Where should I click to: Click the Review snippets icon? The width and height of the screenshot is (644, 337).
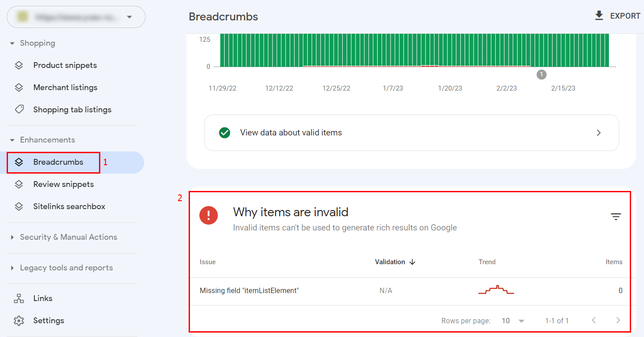click(x=19, y=184)
